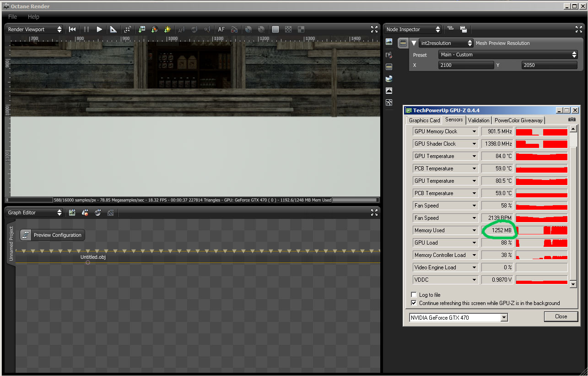Uncheck Continue refreshing in background
588x376 pixels.
tap(414, 303)
